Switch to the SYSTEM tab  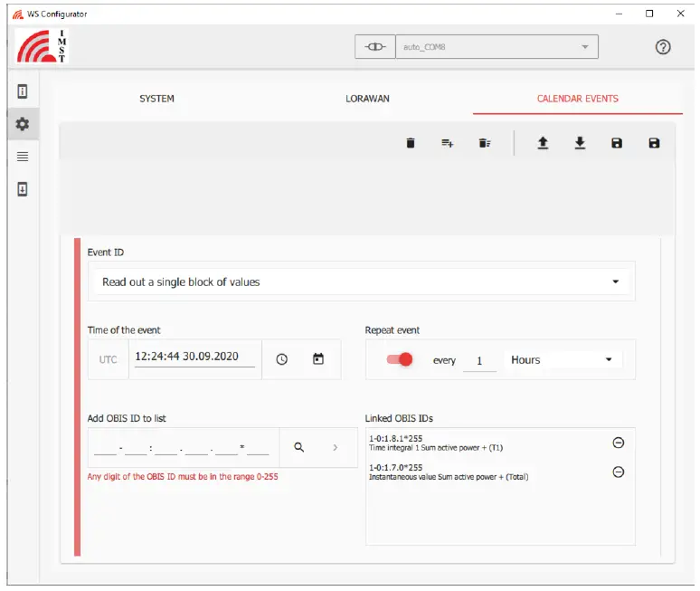[156, 99]
